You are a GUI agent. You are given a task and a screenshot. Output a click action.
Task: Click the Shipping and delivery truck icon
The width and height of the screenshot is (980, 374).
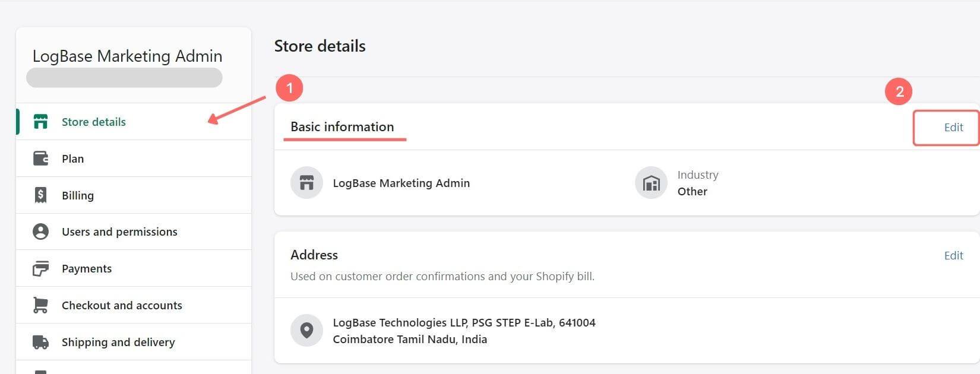tap(40, 342)
